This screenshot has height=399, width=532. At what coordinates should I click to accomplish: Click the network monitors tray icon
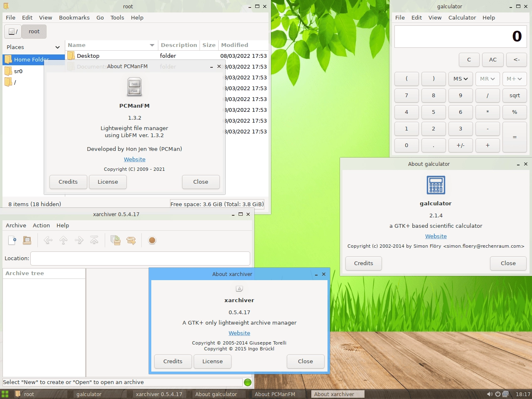pos(505,394)
